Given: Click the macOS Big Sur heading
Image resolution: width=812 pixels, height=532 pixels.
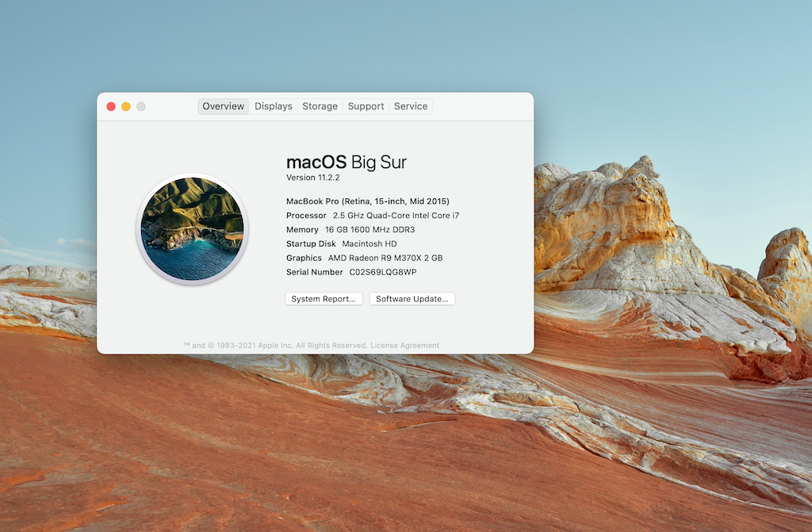Looking at the screenshot, I should [346, 163].
